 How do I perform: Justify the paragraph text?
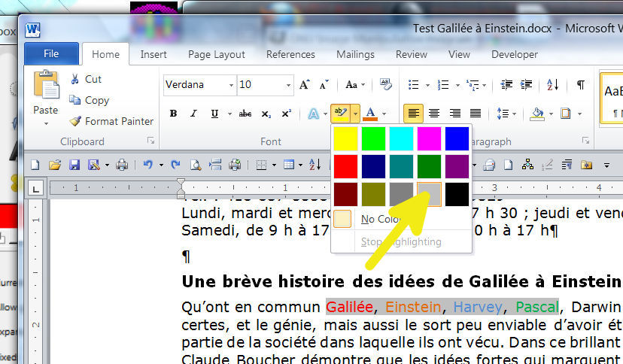pos(476,114)
